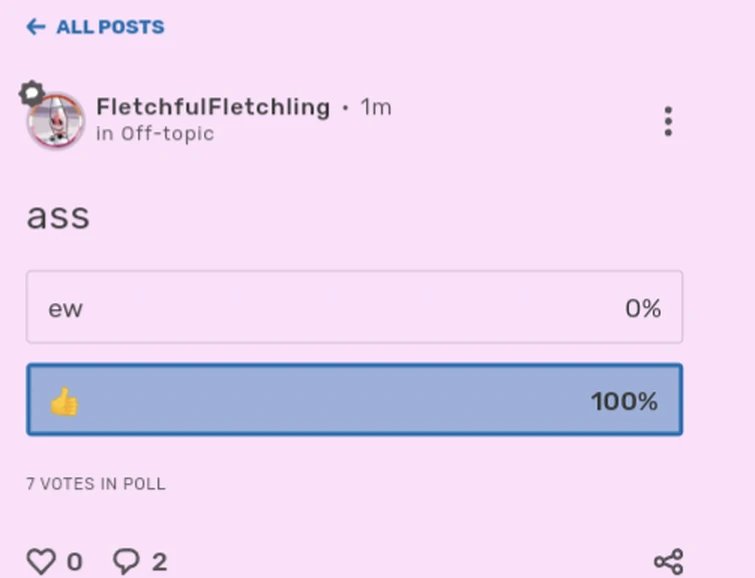
Task: Click the gear badge on the avatar
Action: point(32,93)
